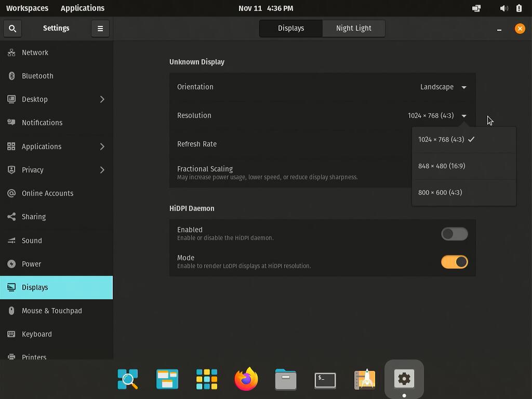
Task: Click the Privacy shield icon in sidebar
Action: tap(11, 170)
